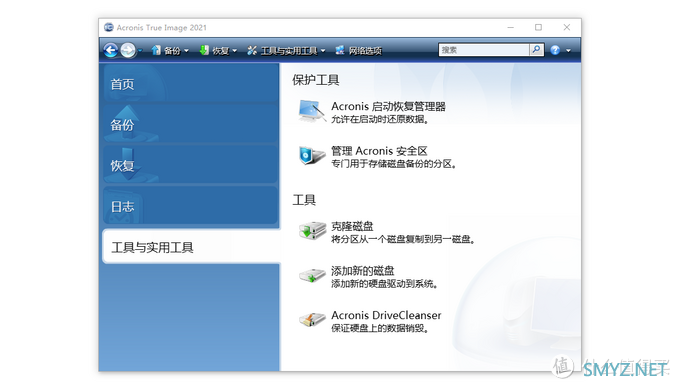Click the 网络选项 toolbar icon

[x=340, y=50]
